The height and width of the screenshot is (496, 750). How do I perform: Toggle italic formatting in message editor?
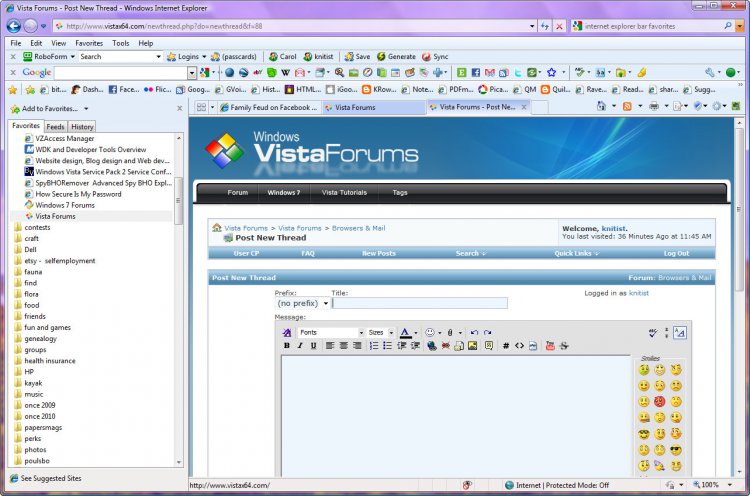coord(300,346)
